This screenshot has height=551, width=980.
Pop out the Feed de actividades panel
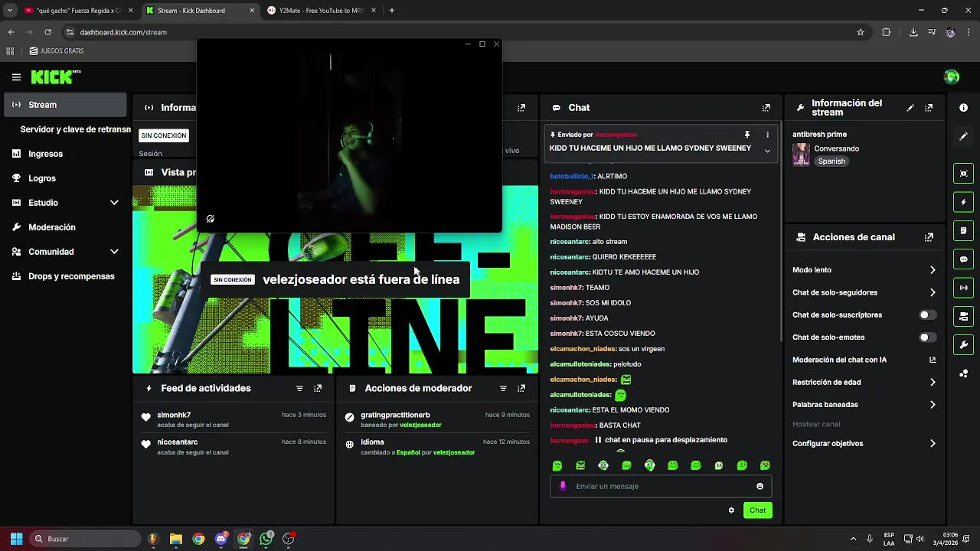click(x=318, y=388)
